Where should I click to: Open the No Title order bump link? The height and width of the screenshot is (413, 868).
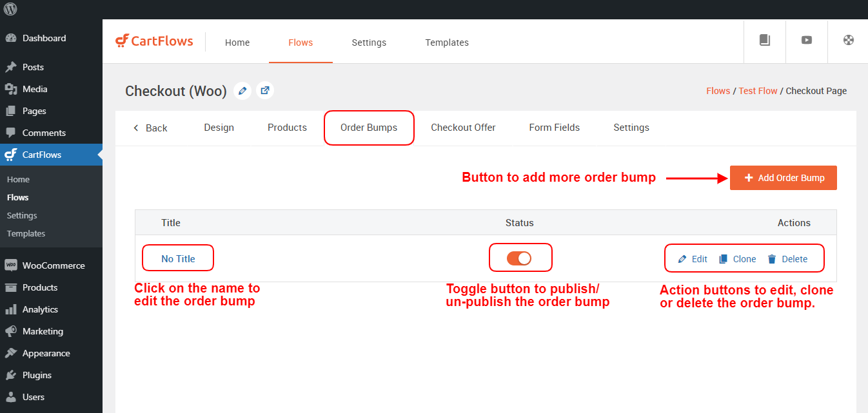[178, 258]
